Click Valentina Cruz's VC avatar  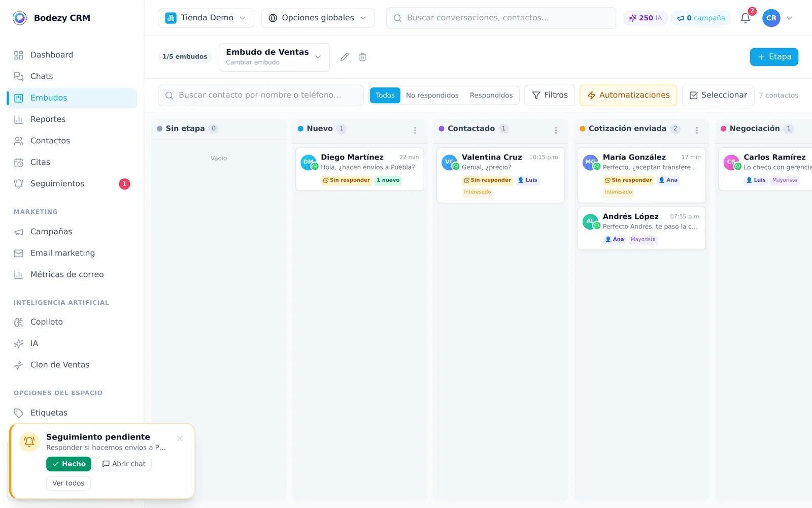450,163
